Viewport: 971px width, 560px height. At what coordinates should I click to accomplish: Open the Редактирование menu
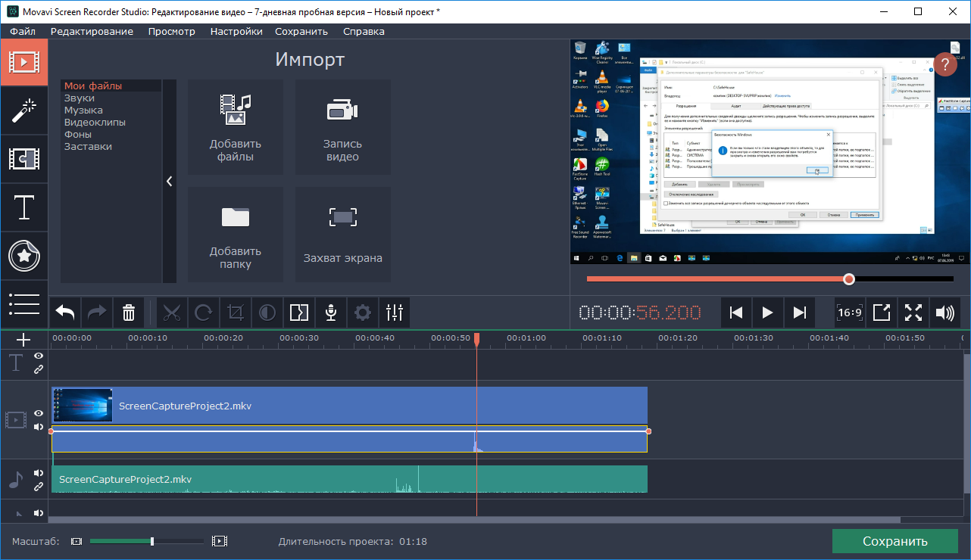click(92, 31)
